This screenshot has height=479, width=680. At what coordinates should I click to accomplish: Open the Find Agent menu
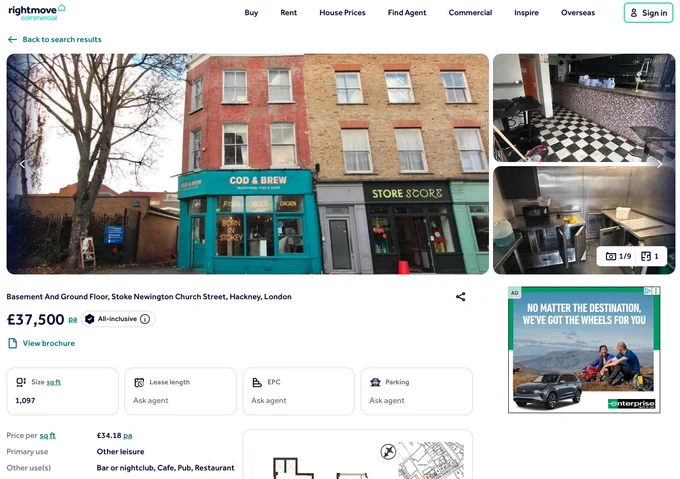point(407,13)
